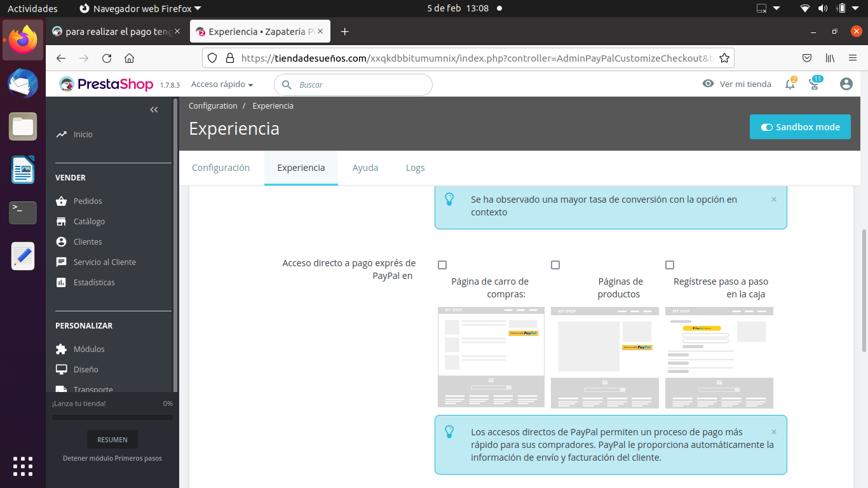Close the Experiencia browser tab
Viewport: 868px width, 488px height.
click(x=320, y=31)
